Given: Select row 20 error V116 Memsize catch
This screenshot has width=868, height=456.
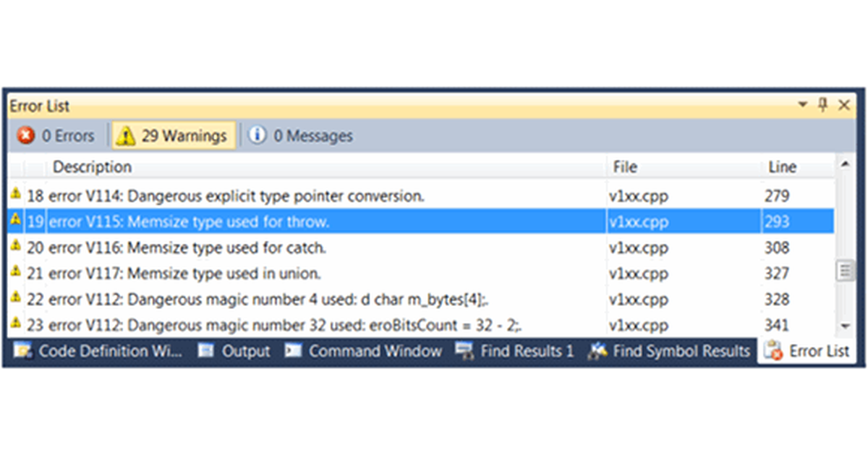Looking at the screenshot, I should pyautogui.click(x=421, y=248).
